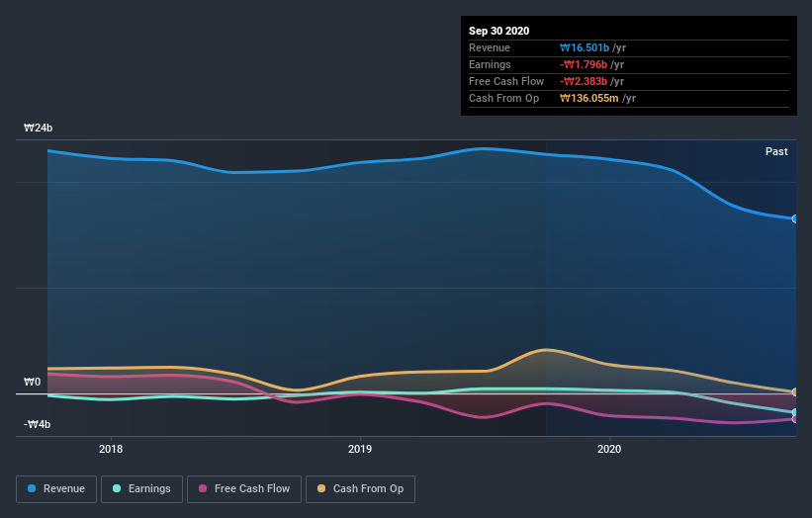Toggle the Revenue series legend button
Screen dimensions: 812x518
56,489
